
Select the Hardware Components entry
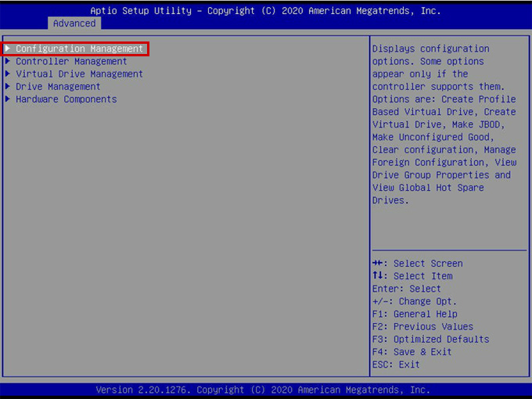pos(66,99)
